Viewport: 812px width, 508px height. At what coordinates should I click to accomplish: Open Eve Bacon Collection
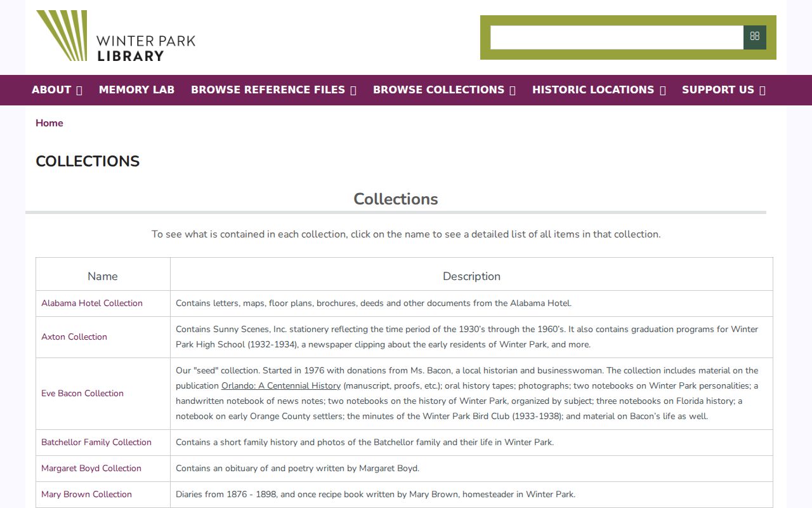coord(82,393)
